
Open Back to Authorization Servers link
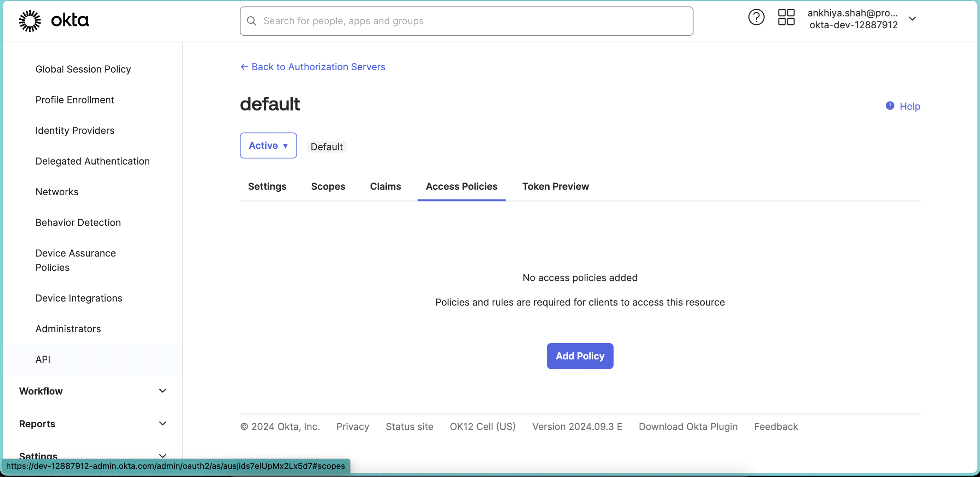(x=318, y=67)
